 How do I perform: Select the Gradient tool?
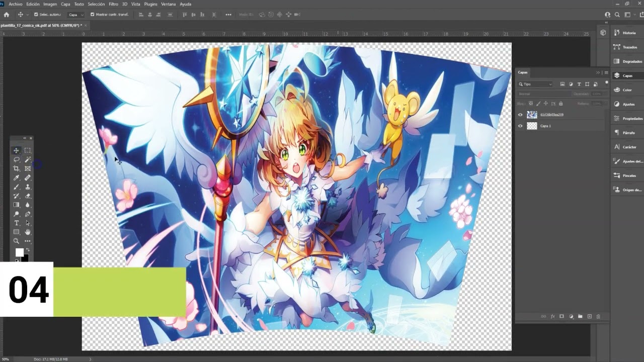tap(17, 205)
